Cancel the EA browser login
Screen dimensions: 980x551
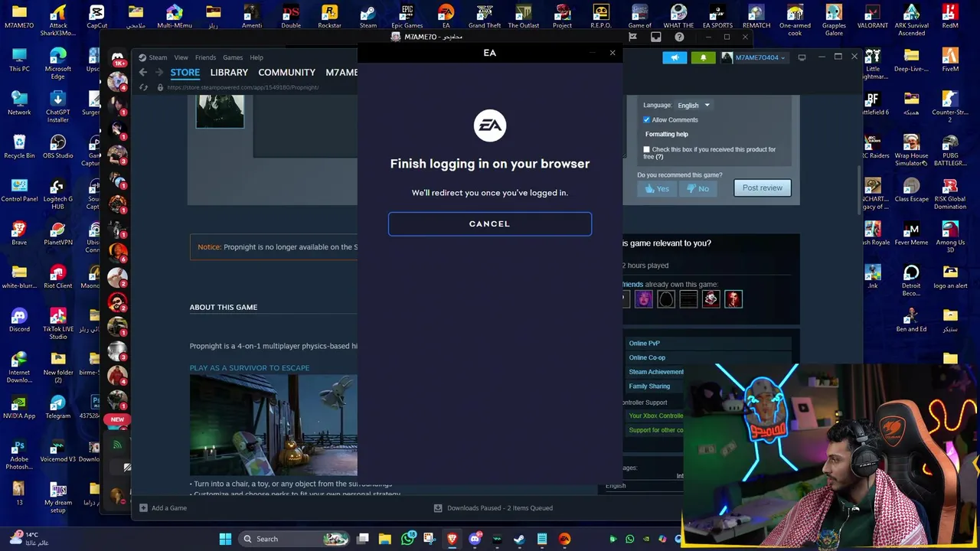pos(490,223)
